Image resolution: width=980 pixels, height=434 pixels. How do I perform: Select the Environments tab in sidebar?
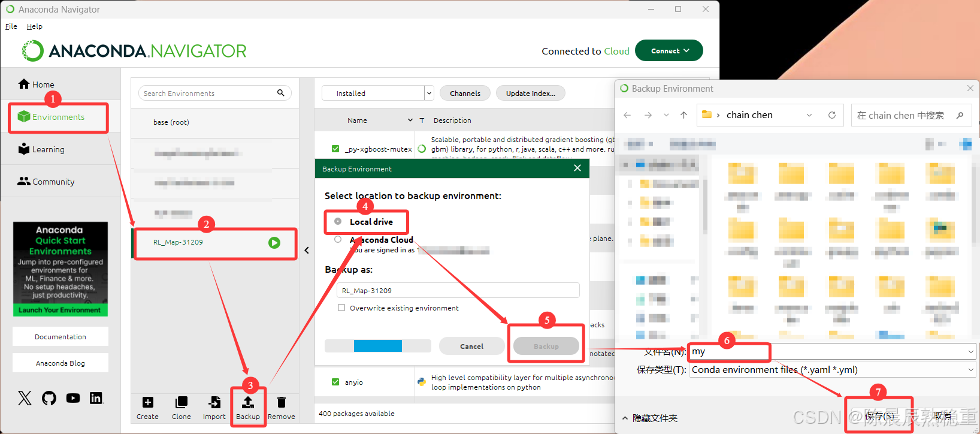point(52,117)
